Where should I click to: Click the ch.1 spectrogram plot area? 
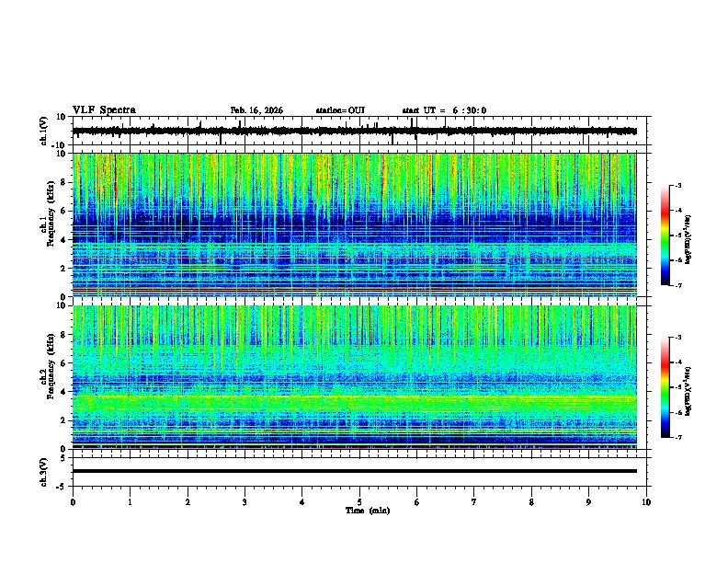point(355,224)
